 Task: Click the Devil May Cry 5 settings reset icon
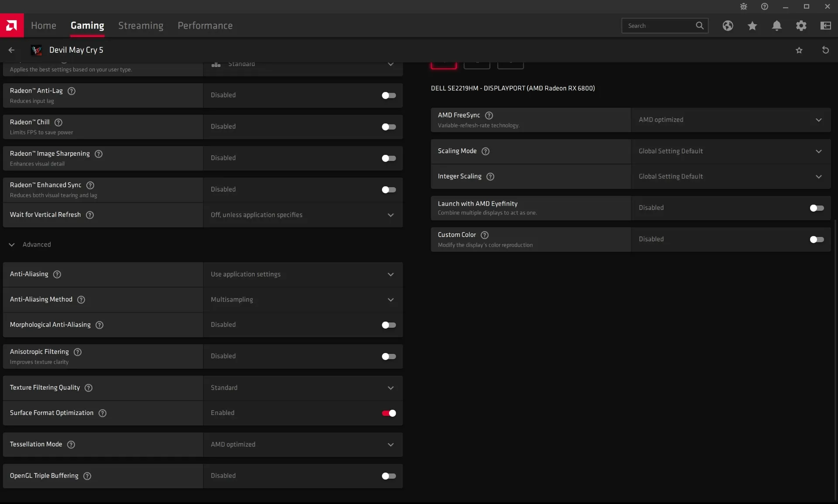[x=826, y=50]
